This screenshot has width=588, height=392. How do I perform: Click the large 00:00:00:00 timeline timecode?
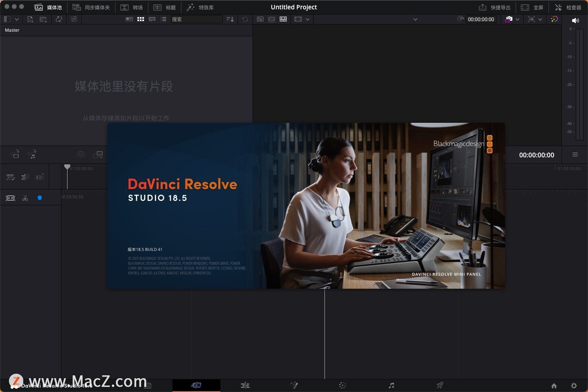[536, 155]
